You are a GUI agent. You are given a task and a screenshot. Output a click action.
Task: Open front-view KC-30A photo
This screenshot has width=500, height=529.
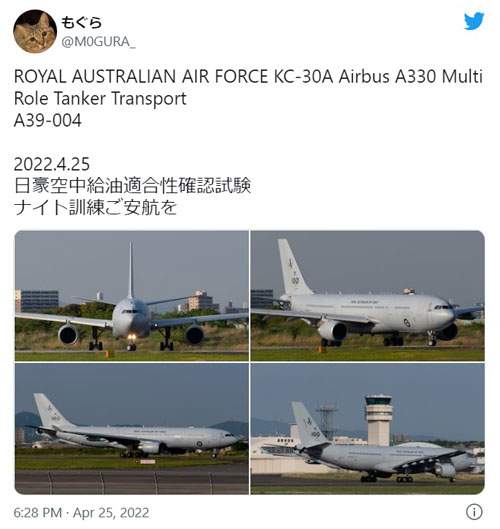tap(132, 296)
